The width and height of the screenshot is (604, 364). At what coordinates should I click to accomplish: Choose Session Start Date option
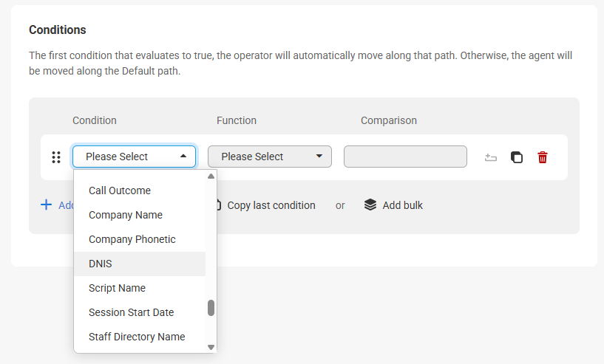point(131,312)
